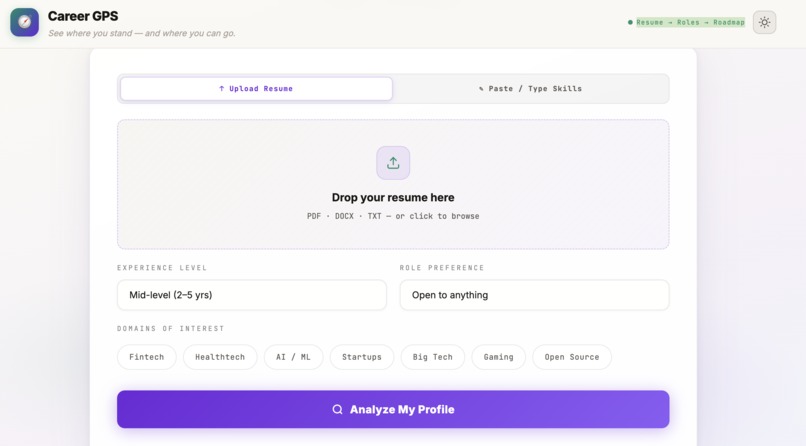
Task: Click the Domains of Interest label
Action: tap(171, 328)
